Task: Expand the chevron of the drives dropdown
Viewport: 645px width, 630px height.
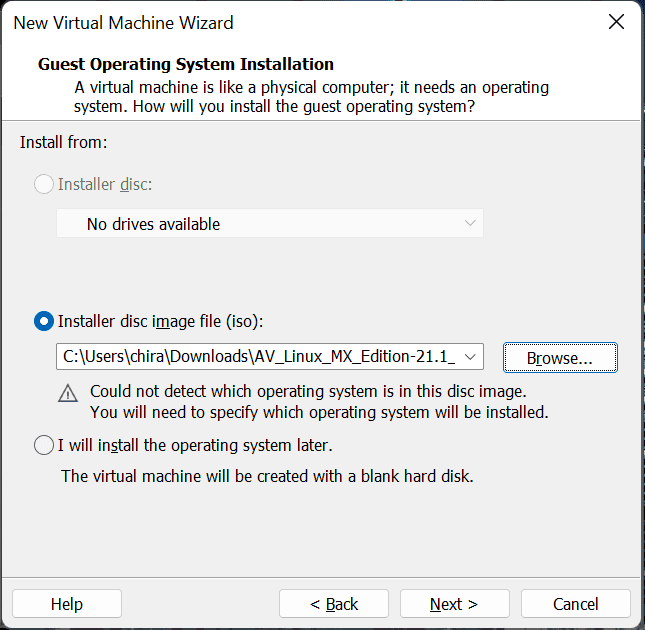Action: pyautogui.click(x=470, y=224)
